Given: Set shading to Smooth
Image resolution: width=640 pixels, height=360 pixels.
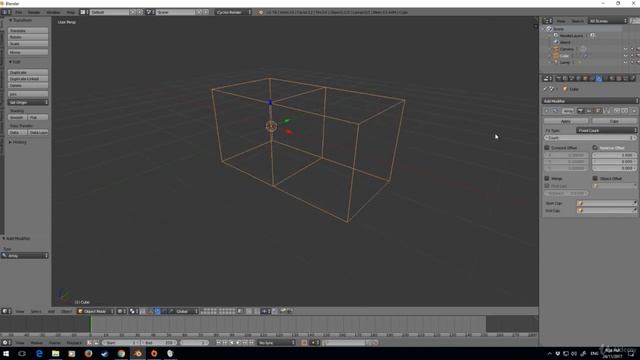Looking at the screenshot, I should point(17,118).
